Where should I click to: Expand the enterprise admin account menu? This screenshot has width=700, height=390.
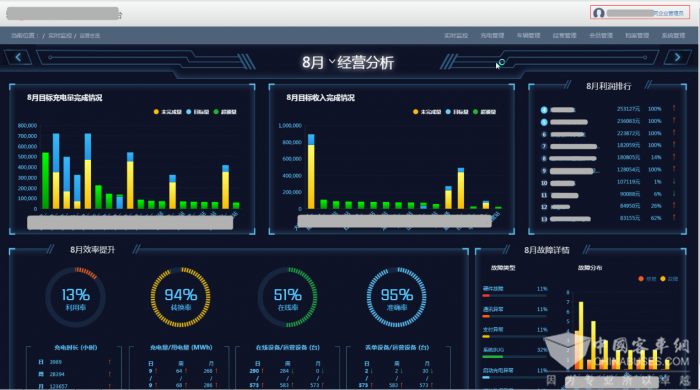(640, 13)
